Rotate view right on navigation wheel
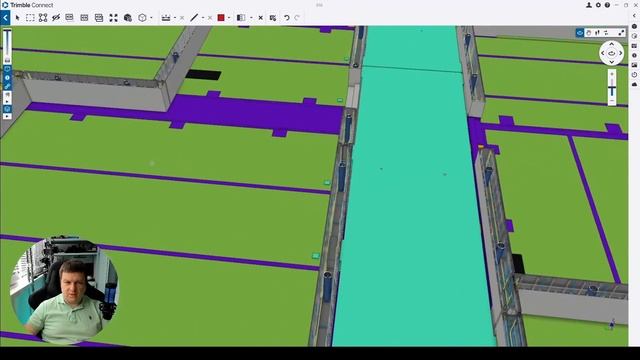 point(621,53)
